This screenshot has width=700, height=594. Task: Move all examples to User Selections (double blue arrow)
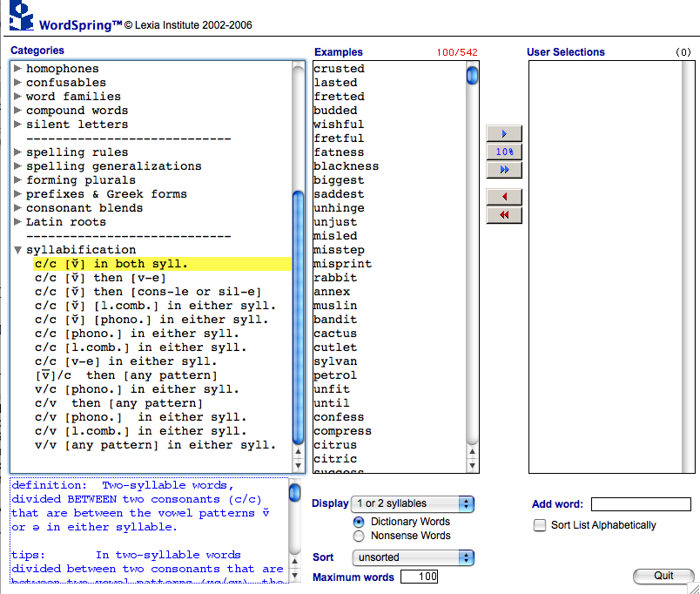(x=504, y=170)
